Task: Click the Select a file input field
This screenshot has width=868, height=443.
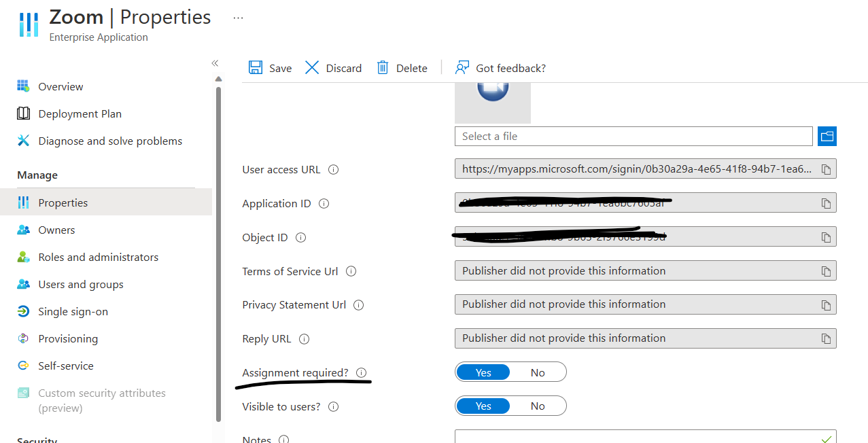Action: click(x=633, y=136)
